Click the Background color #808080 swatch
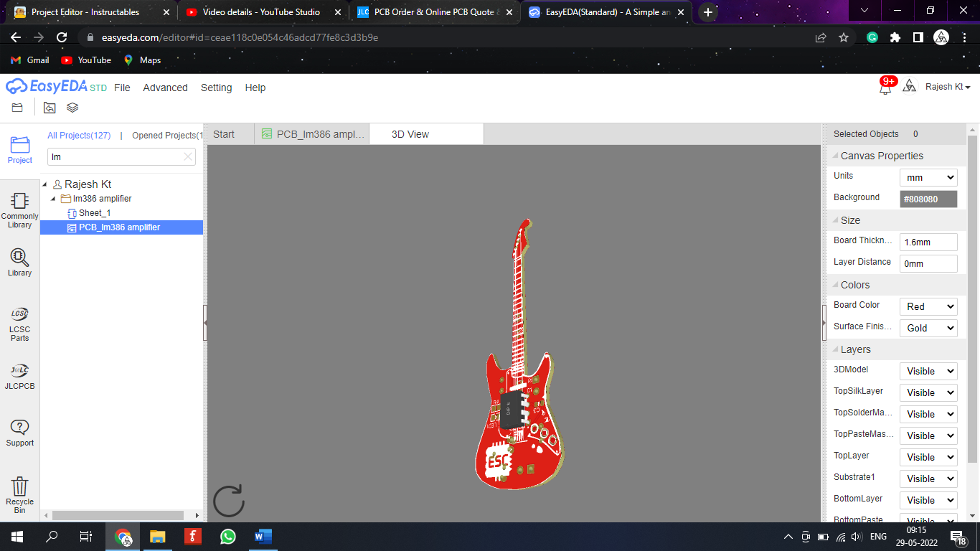The height and width of the screenshot is (551, 980). point(928,199)
